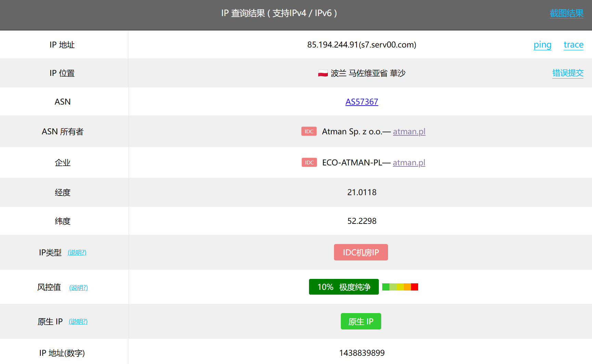Submit an error via 错误提交 link
592x364 pixels.
pyautogui.click(x=568, y=73)
